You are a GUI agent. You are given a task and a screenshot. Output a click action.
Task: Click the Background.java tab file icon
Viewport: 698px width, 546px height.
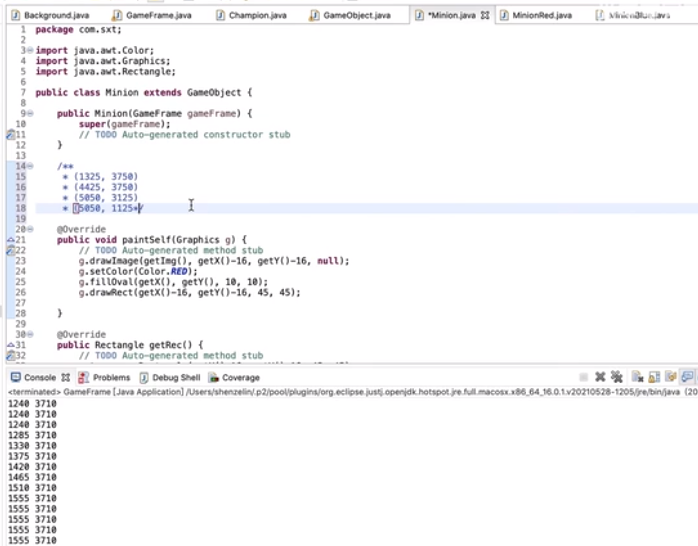15,15
